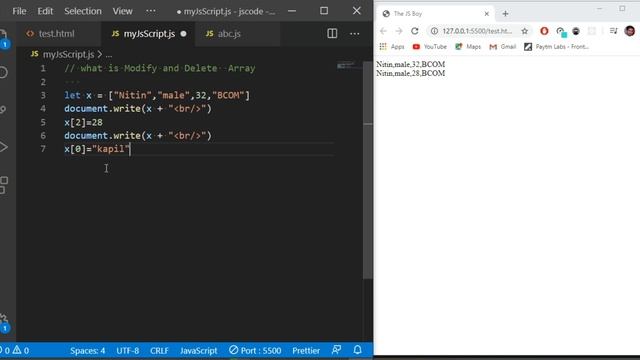Image resolution: width=640 pixels, height=360 pixels.
Task: Open the Edit menu in VS Code
Action: (x=45, y=11)
